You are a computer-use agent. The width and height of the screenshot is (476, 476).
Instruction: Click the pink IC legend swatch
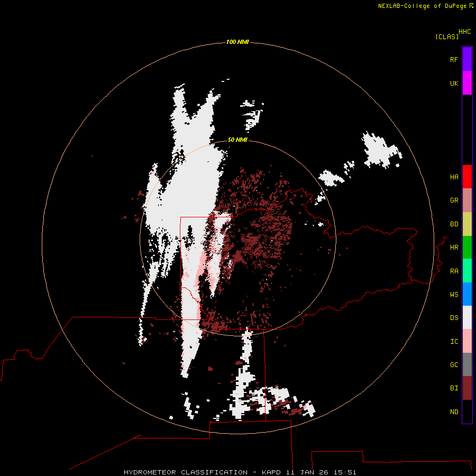467,341
